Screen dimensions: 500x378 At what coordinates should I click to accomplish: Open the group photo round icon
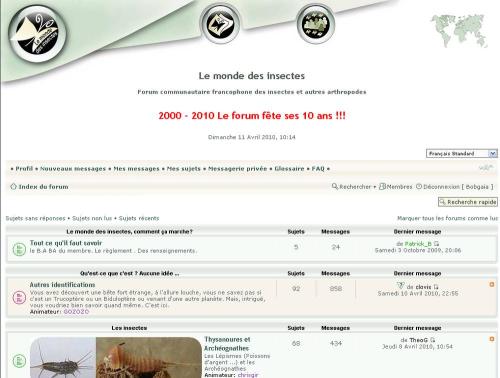[x=315, y=24]
